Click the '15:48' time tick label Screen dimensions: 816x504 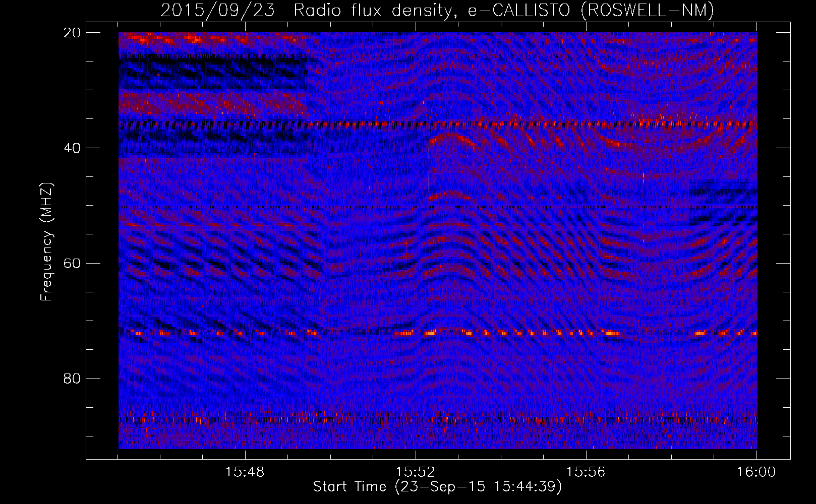[x=245, y=472]
